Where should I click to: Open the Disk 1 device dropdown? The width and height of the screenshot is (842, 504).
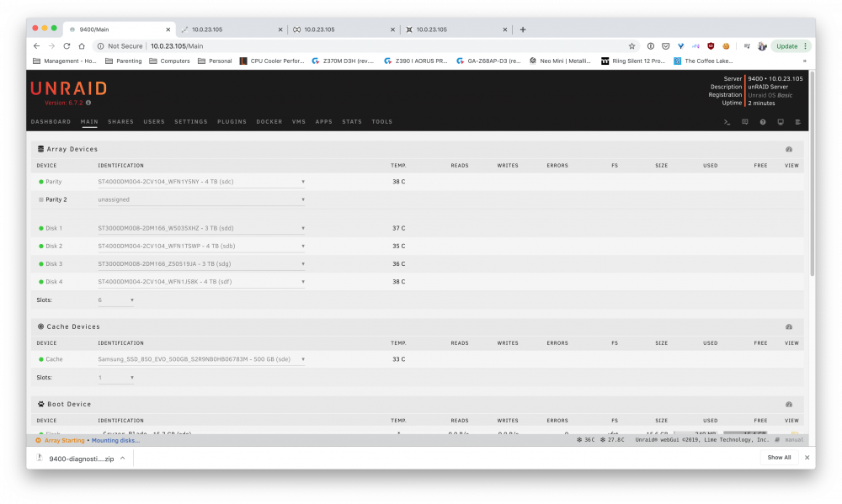(201, 228)
